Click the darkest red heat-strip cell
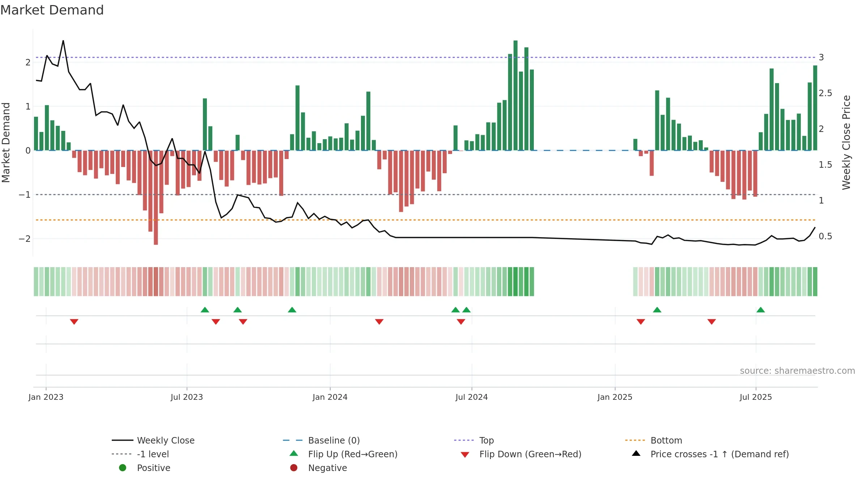Viewport: 868px width, 488px height. tap(156, 282)
